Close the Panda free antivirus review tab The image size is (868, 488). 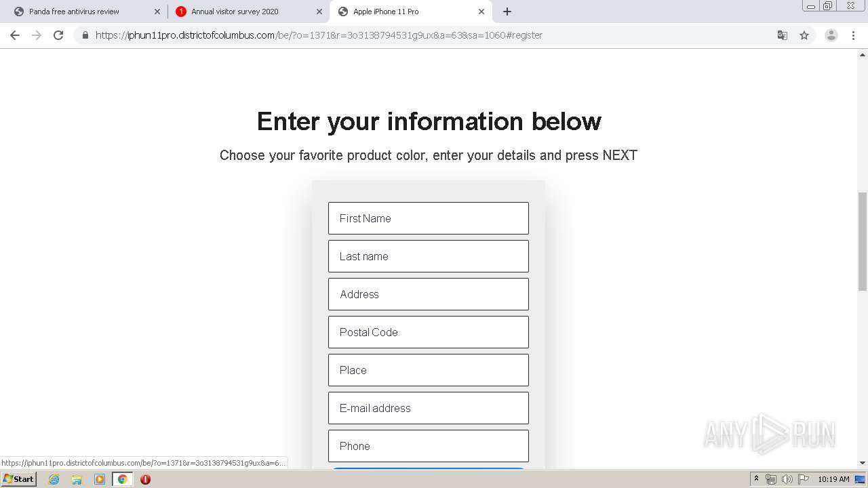(157, 12)
